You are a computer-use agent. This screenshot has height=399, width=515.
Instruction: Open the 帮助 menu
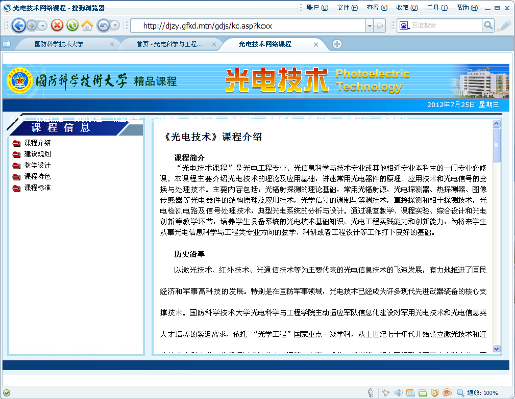click(x=467, y=7)
